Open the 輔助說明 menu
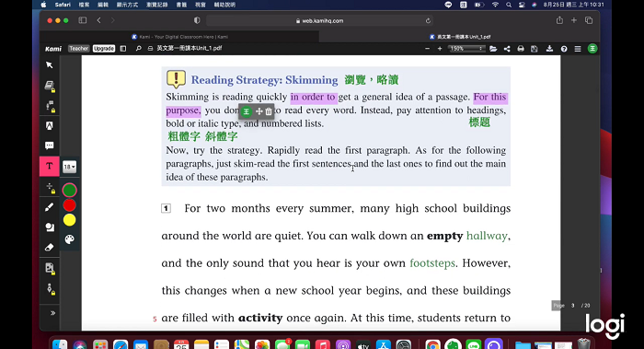Screen dimensions: 644x349 point(224,5)
